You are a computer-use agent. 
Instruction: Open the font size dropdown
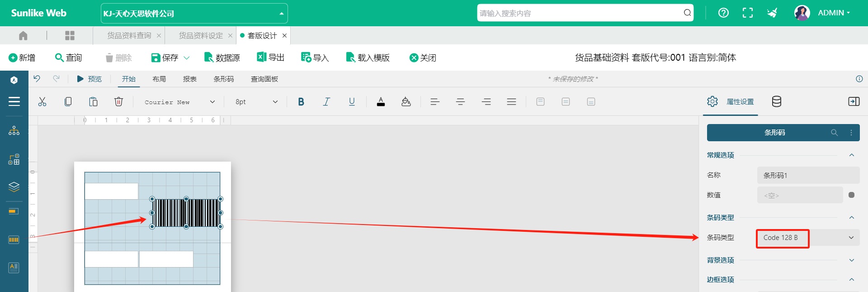coord(256,102)
